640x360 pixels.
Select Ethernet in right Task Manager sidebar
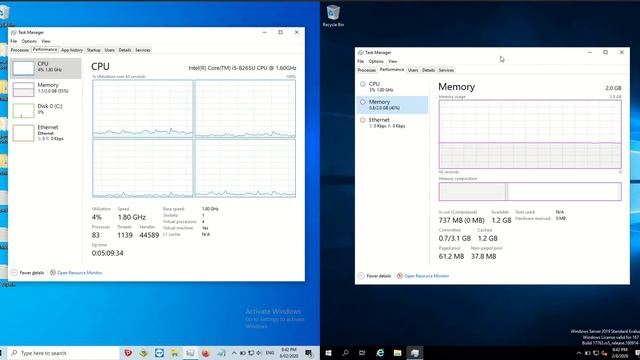[393, 122]
